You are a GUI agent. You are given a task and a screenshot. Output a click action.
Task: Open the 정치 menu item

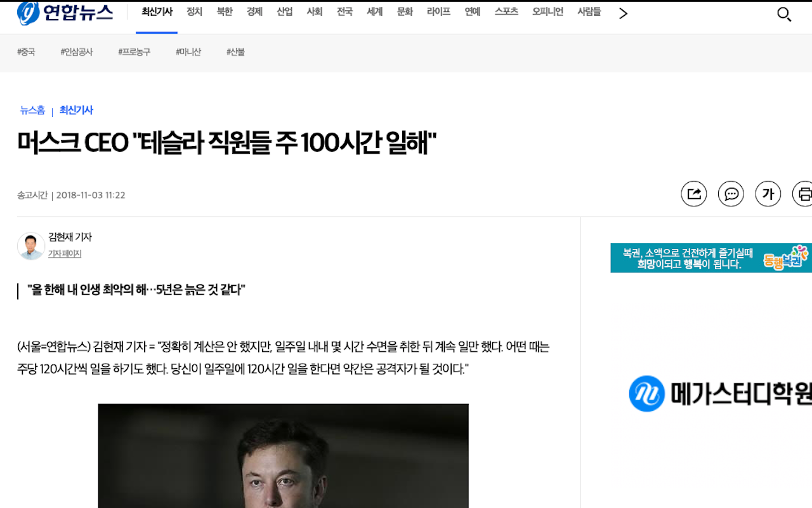pyautogui.click(x=194, y=12)
